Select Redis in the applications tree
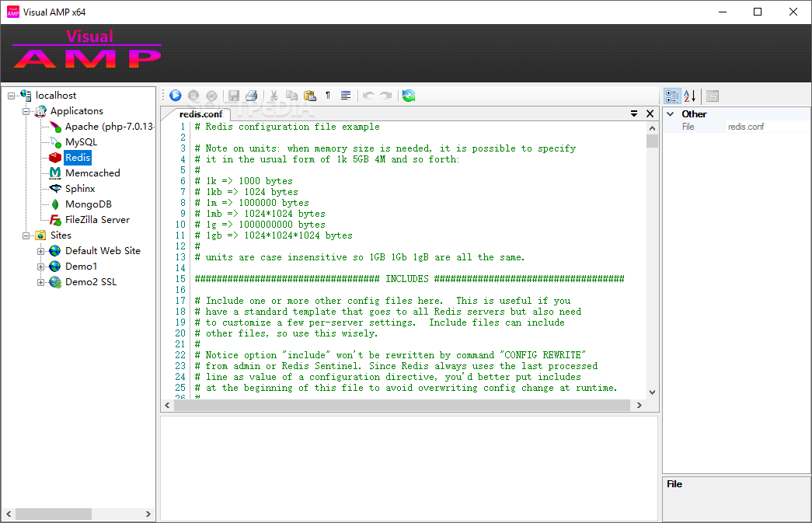This screenshot has height=523, width=812. (78, 158)
